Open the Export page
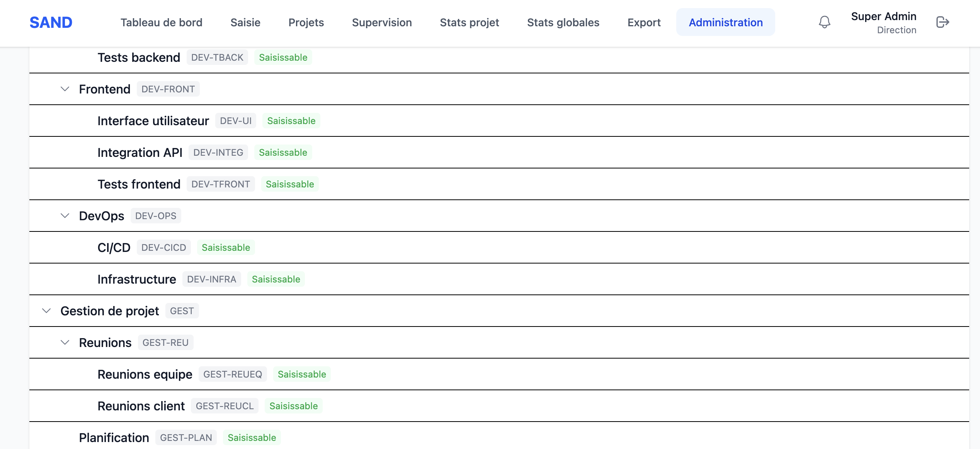This screenshot has width=980, height=449. click(x=644, y=22)
